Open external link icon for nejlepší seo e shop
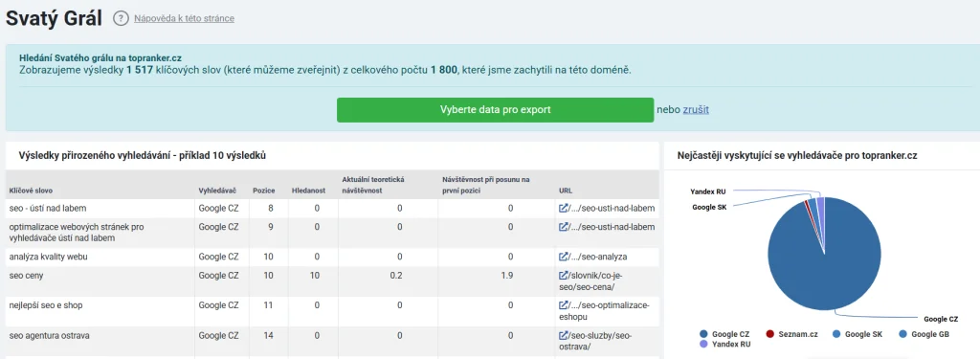The width and height of the screenshot is (980, 359). (x=563, y=305)
